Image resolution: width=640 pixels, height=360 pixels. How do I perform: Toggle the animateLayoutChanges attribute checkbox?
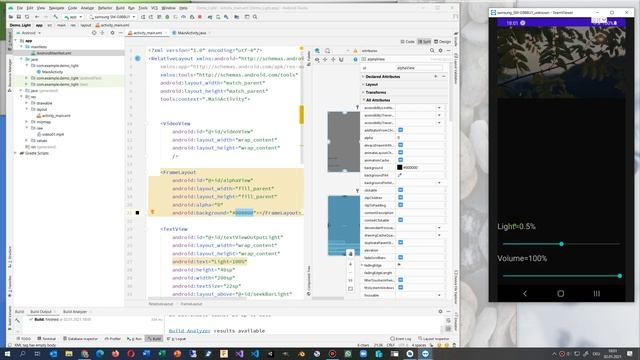pyautogui.click(x=400, y=153)
